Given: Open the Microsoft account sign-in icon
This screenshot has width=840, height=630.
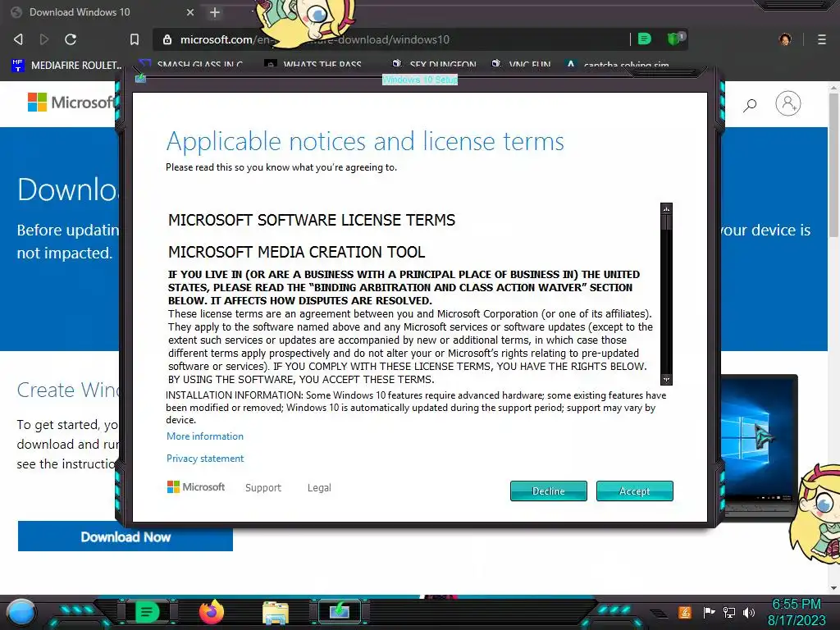Looking at the screenshot, I should (788, 104).
